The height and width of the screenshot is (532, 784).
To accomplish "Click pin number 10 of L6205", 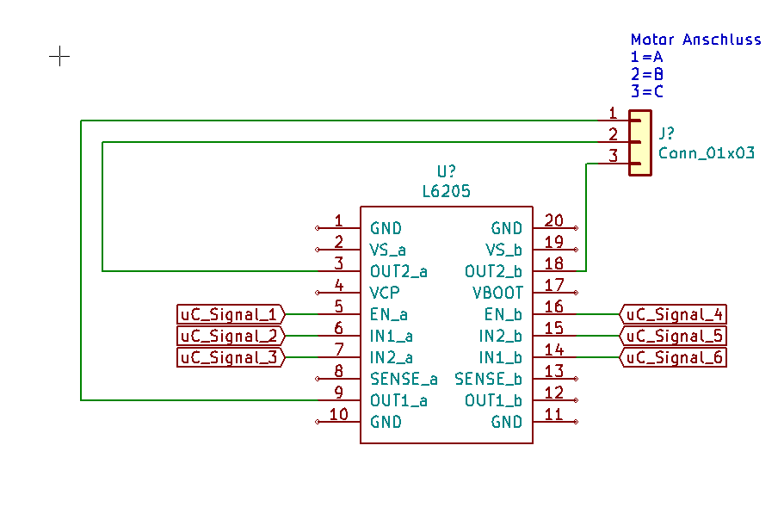I will 338,414.
